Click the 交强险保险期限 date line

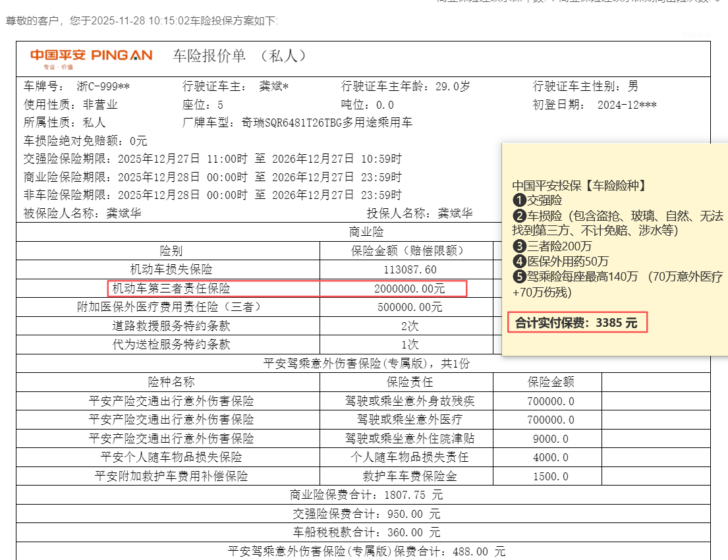pyautogui.click(x=213, y=159)
